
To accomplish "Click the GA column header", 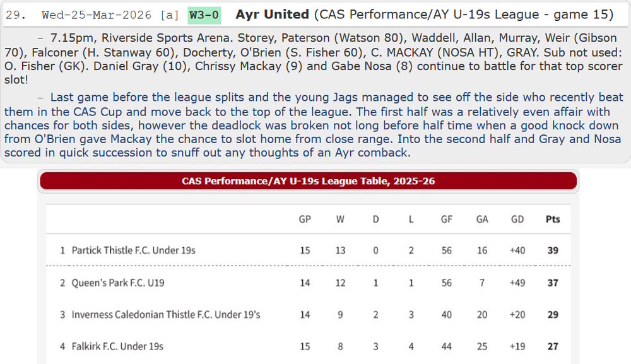I will 482,220.
